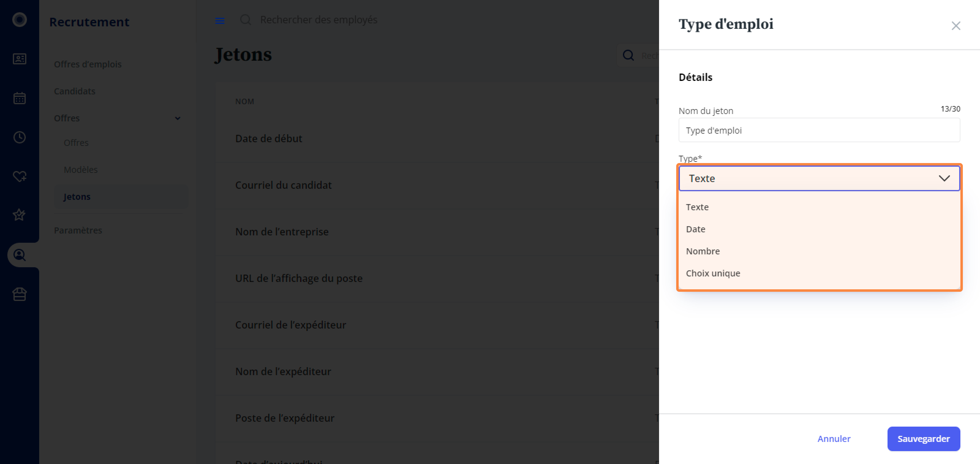Click the Nom de l'expéditeur row
This screenshot has width=980, height=464.
click(437, 371)
